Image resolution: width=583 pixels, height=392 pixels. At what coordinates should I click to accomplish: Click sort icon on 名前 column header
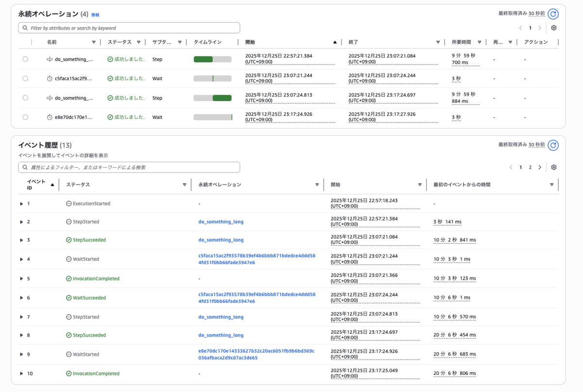[94, 42]
